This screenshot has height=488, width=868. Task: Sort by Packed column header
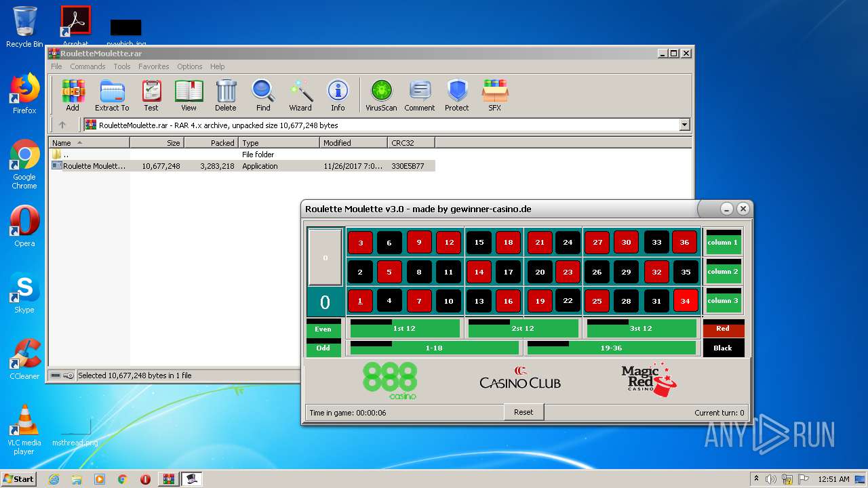coord(211,142)
